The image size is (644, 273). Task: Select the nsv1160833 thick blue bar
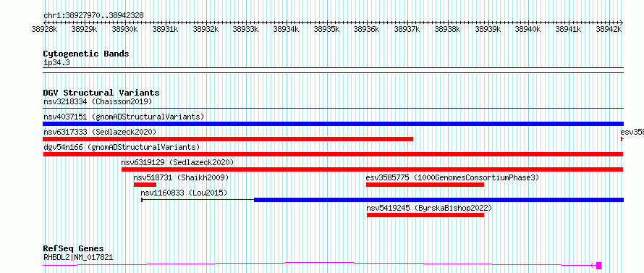point(439,200)
